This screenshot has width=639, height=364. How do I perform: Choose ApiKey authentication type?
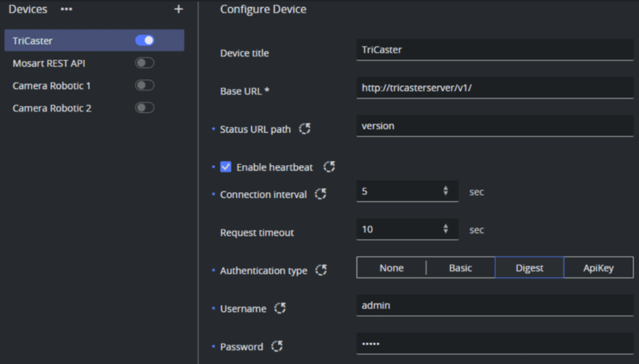pyautogui.click(x=598, y=268)
